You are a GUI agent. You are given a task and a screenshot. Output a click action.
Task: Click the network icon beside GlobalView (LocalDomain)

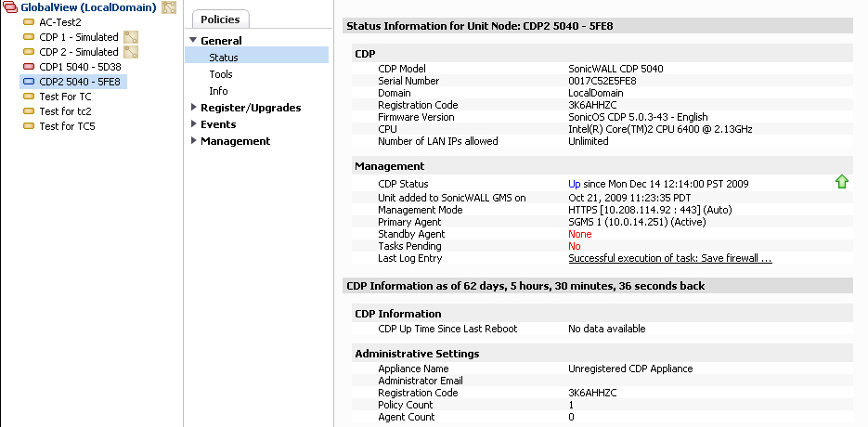[169, 7]
